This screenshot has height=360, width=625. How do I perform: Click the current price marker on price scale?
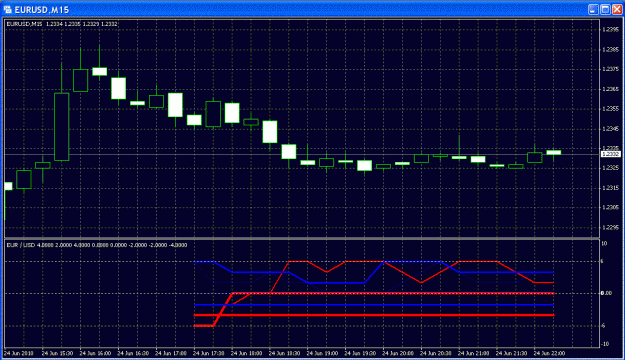click(x=611, y=154)
